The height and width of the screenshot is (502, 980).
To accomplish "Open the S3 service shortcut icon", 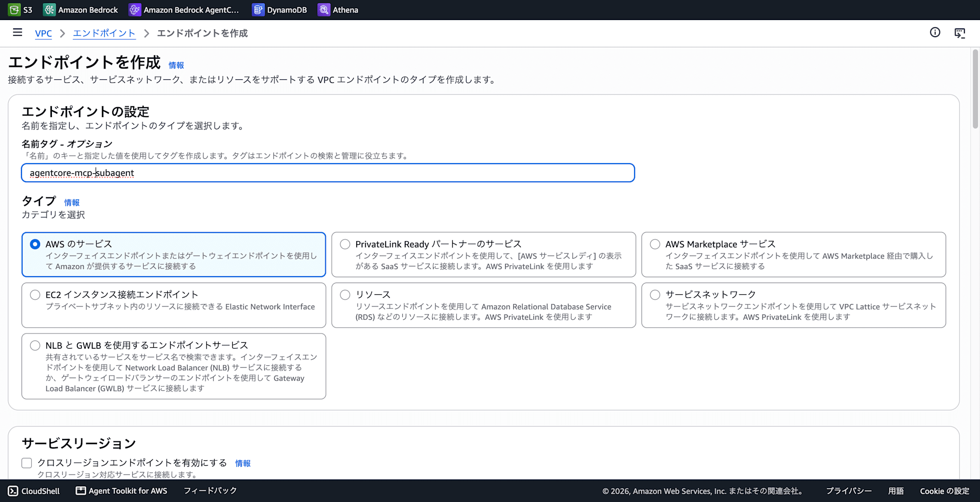I will coord(14,10).
